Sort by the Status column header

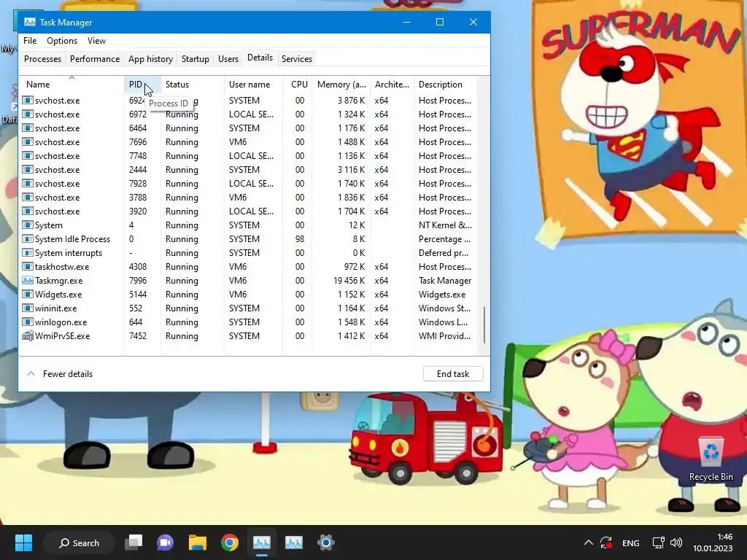point(193,85)
